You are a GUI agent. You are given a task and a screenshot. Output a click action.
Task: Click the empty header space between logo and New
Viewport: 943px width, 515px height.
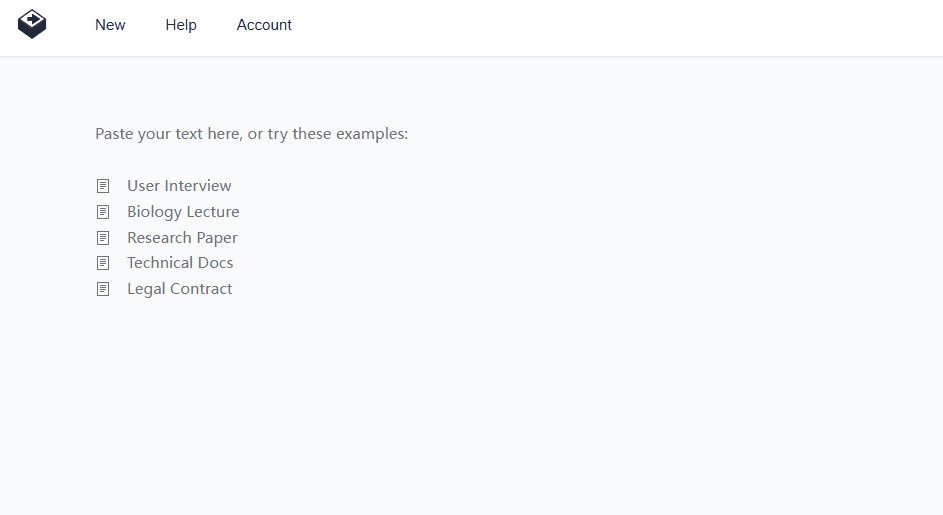pyautogui.click(x=70, y=25)
